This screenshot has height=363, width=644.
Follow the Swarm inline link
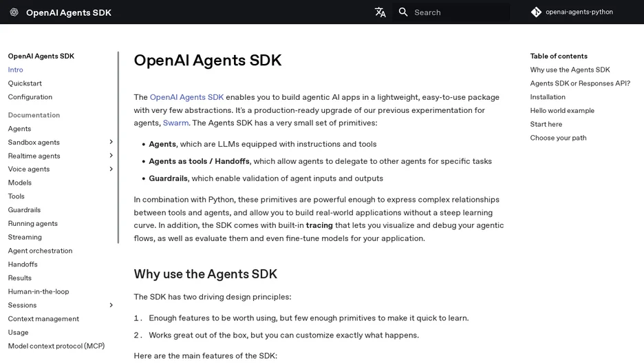point(175,123)
